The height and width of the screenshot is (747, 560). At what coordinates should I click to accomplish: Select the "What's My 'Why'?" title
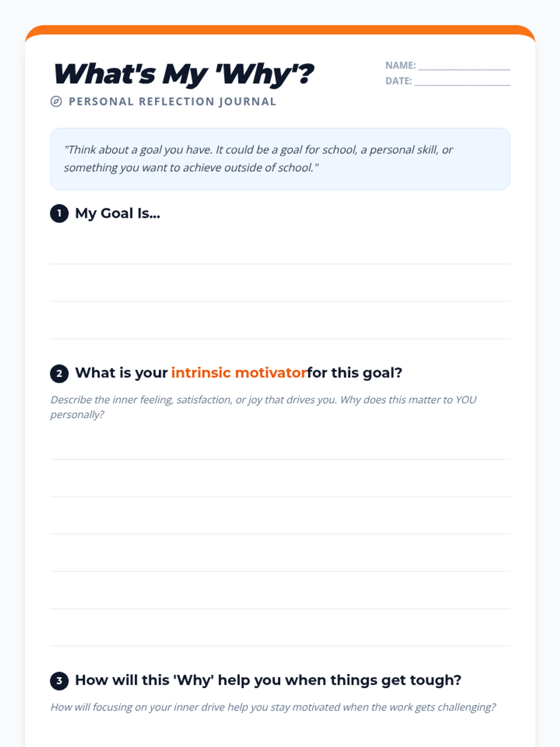183,74
